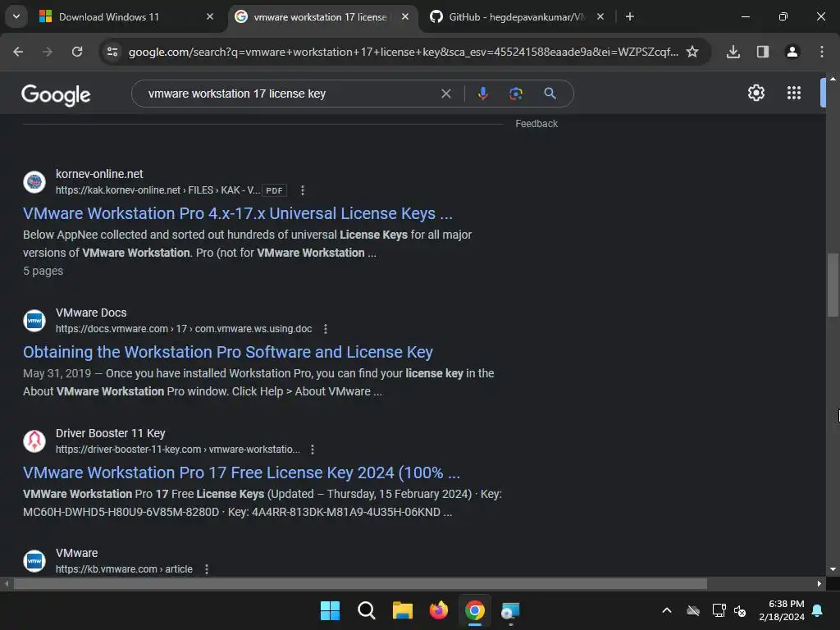Viewport: 840px width, 630px height.
Task: Click the kornev-online.net site favicon
Action: pyautogui.click(x=34, y=181)
